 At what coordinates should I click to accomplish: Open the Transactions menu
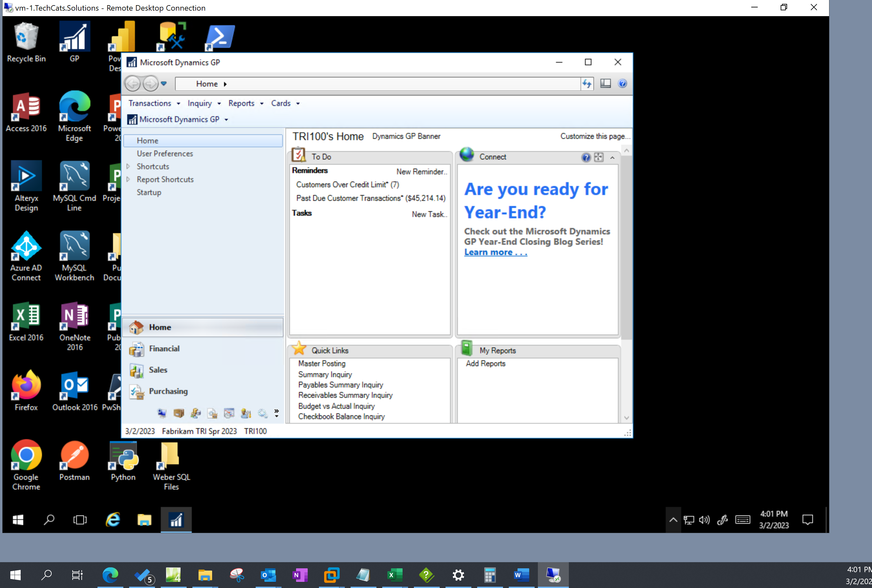click(x=154, y=103)
